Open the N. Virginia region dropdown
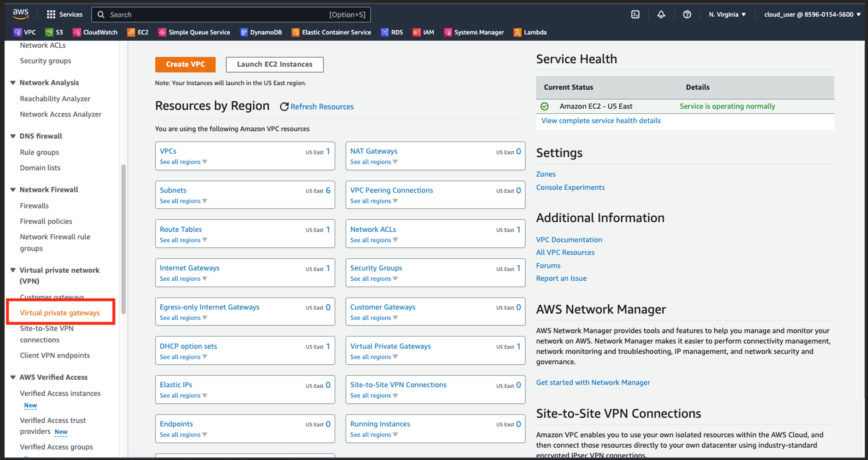Image resolution: width=868 pixels, height=460 pixels. click(727, 14)
